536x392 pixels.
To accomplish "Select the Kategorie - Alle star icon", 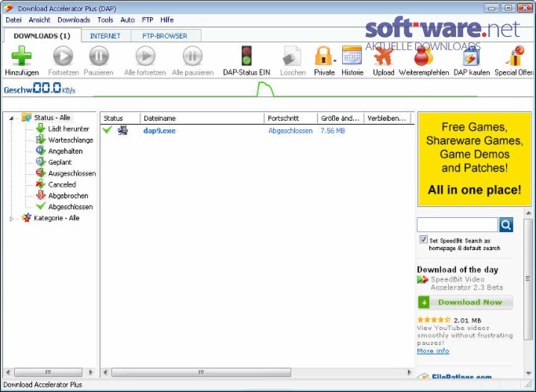I will (x=27, y=218).
